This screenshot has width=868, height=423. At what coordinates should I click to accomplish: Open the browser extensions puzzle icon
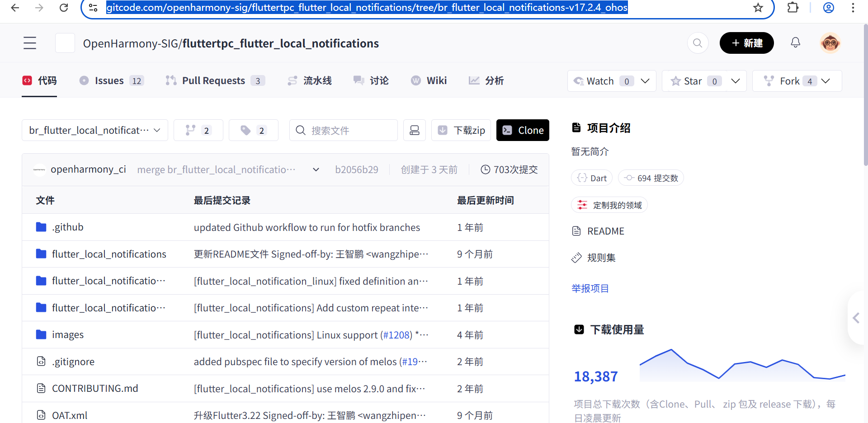pyautogui.click(x=793, y=8)
